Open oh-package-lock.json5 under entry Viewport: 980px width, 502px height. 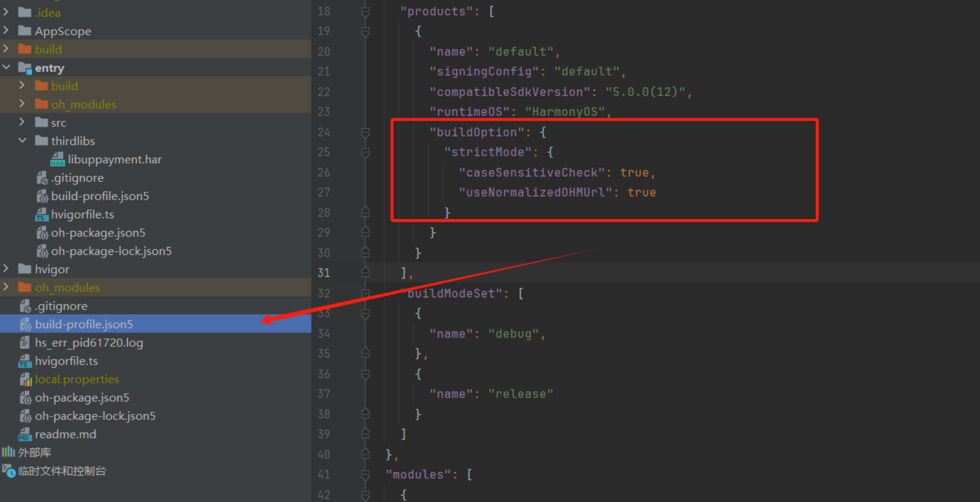tap(111, 251)
